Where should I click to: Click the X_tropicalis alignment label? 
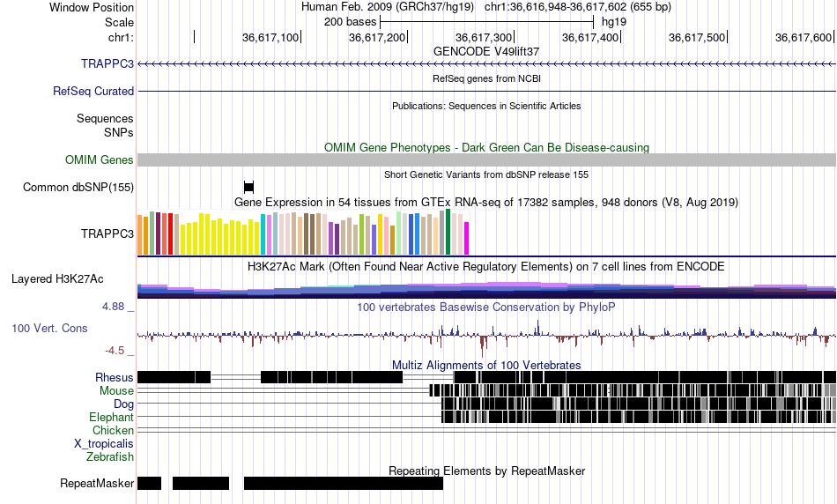pos(104,444)
